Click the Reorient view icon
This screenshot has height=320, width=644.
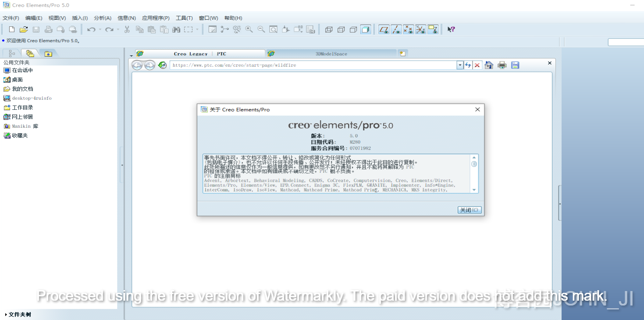286,29
